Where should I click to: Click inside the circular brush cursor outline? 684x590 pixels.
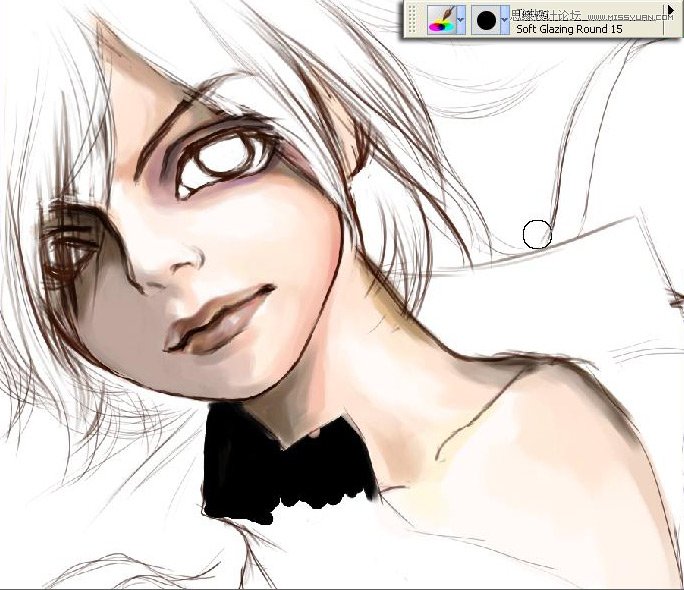pos(537,234)
